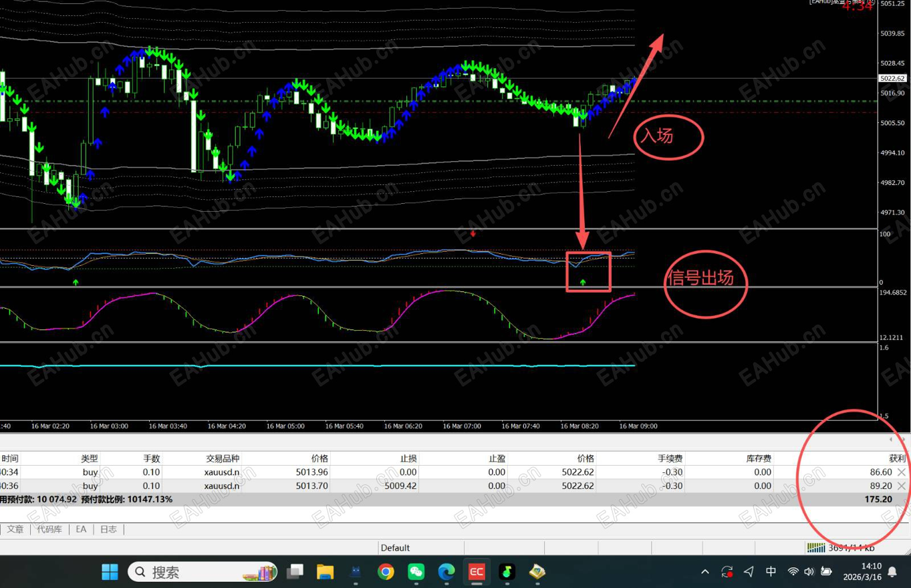The width and height of the screenshot is (911, 588).
Task: Open WeChat from the taskbar
Action: [416, 572]
